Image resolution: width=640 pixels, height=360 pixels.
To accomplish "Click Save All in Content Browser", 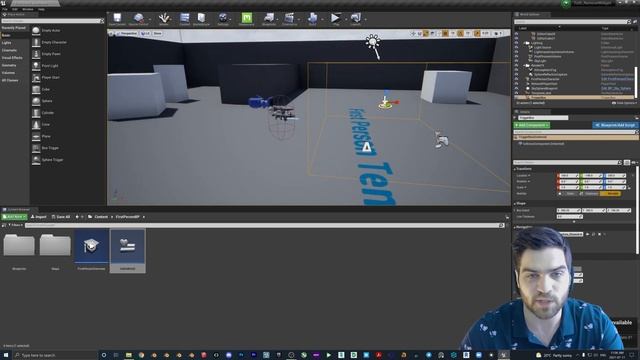I will (x=61, y=217).
